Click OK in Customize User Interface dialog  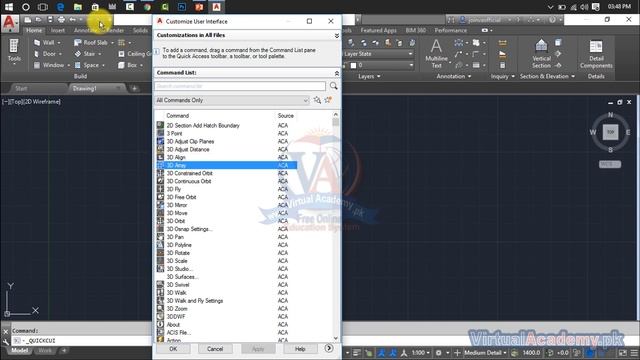coord(173,349)
